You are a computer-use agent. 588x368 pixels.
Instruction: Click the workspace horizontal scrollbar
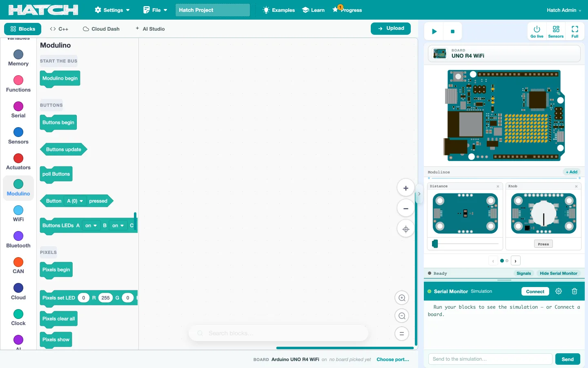coord(345,348)
